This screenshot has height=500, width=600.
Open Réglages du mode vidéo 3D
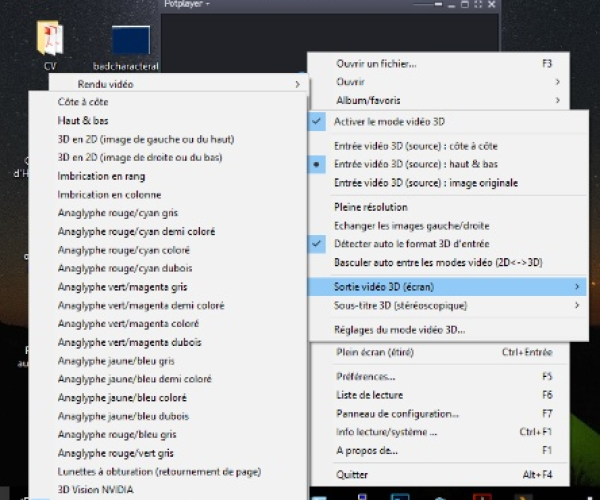pyautogui.click(x=448, y=330)
